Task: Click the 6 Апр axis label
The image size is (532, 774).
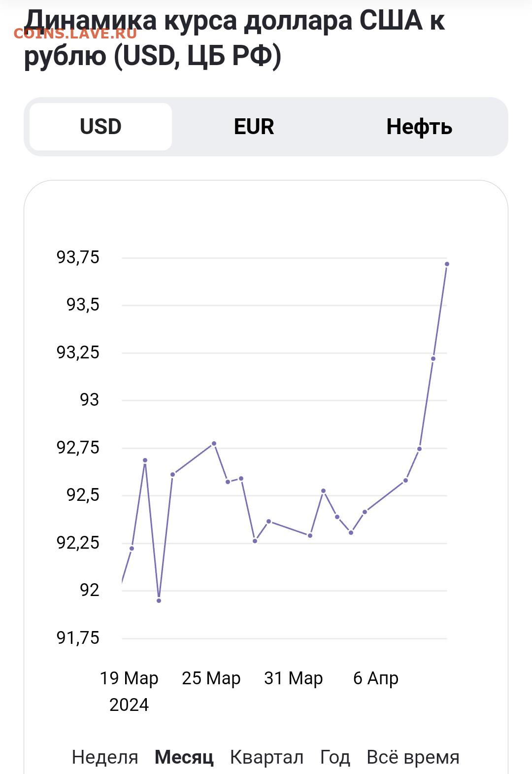Action: [376, 678]
